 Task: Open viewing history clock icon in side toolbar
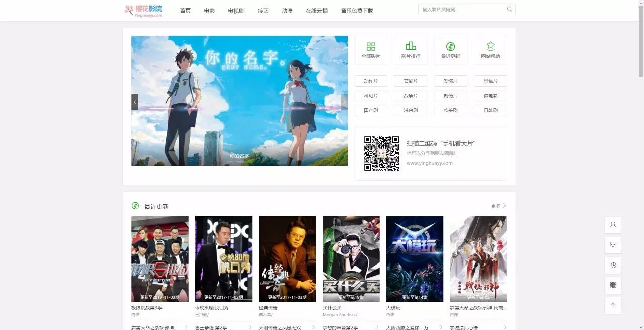pyautogui.click(x=613, y=265)
